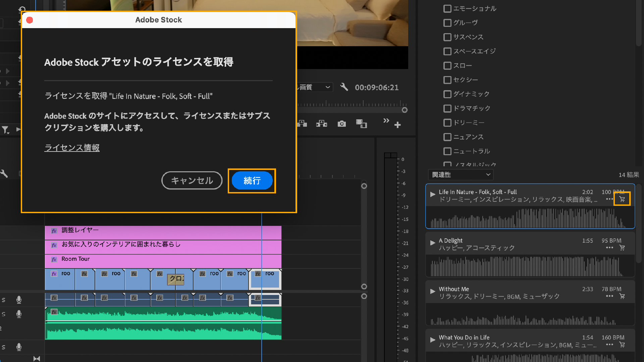Click the 続行 button in dialog
The height and width of the screenshot is (362, 644).
pos(252,181)
